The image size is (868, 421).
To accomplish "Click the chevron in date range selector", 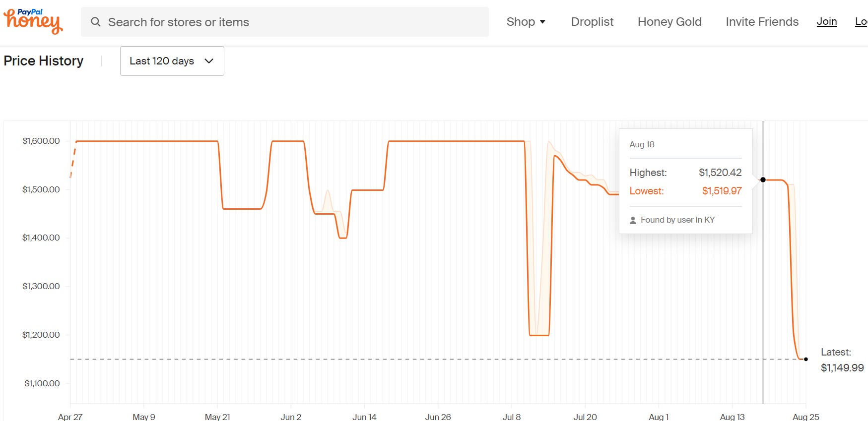I will 209,61.
